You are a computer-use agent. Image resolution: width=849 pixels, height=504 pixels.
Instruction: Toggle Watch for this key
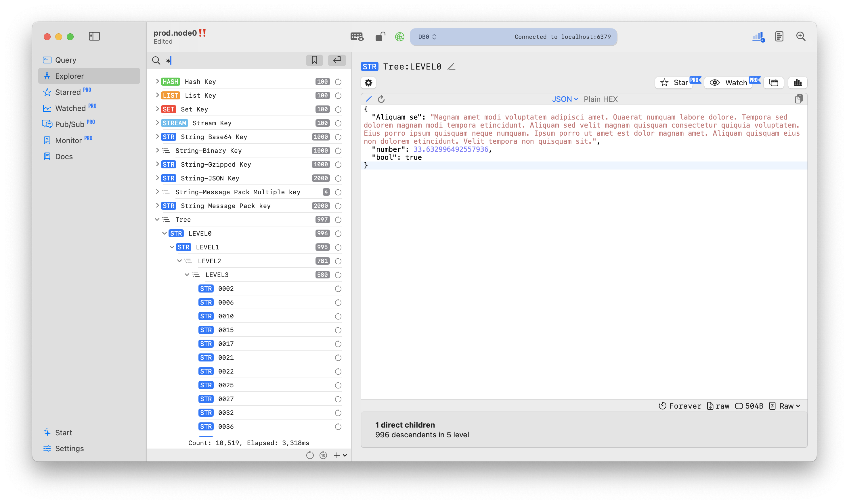click(729, 82)
